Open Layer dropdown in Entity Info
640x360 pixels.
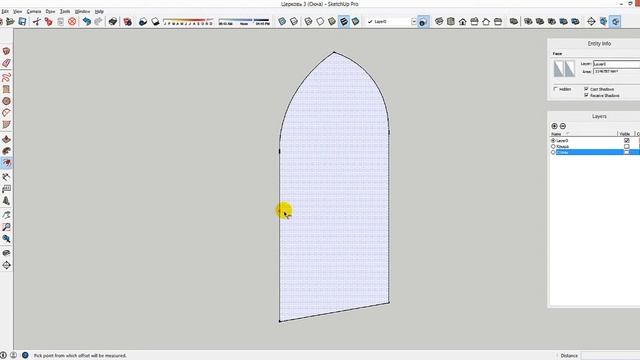click(x=616, y=64)
